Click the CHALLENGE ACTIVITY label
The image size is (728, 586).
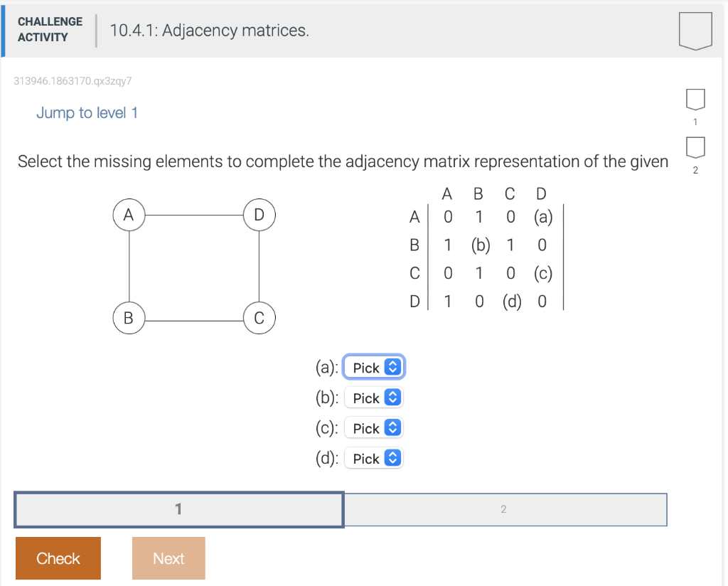point(50,28)
